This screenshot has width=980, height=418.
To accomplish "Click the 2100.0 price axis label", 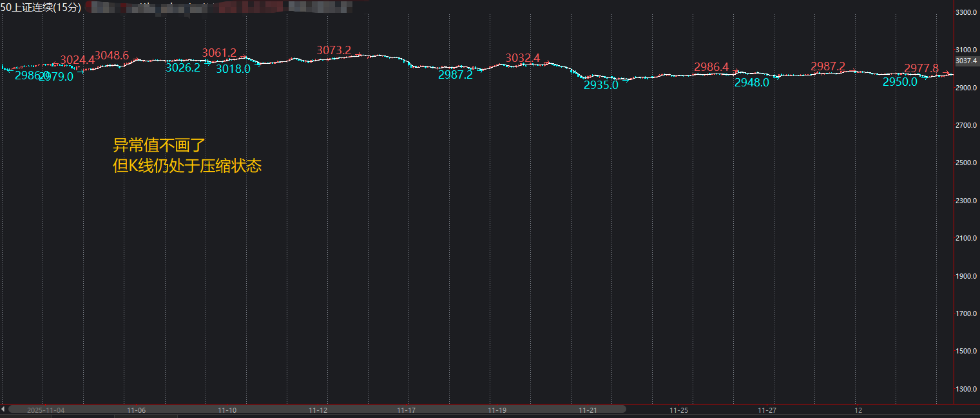I will (967, 239).
